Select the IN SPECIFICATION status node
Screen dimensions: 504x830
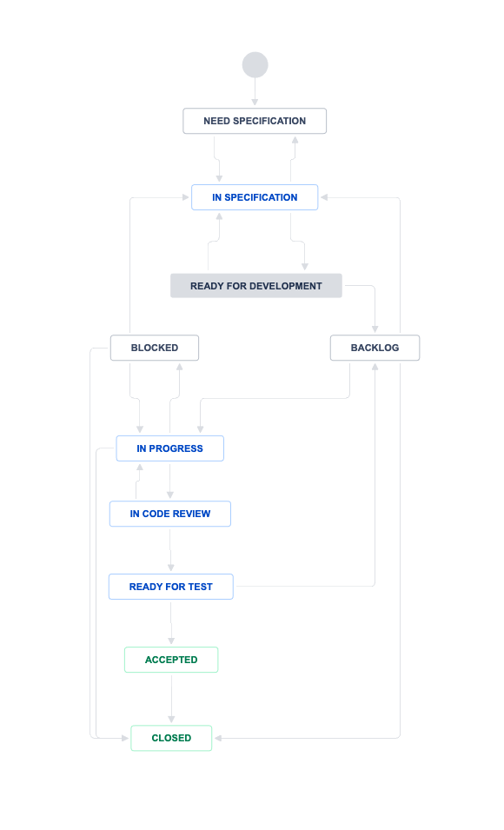pyautogui.click(x=255, y=197)
